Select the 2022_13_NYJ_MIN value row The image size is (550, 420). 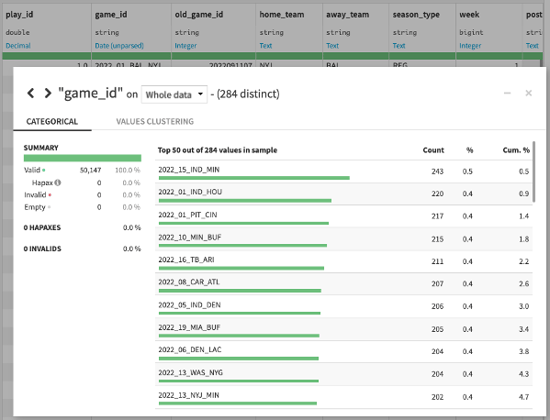(x=344, y=397)
